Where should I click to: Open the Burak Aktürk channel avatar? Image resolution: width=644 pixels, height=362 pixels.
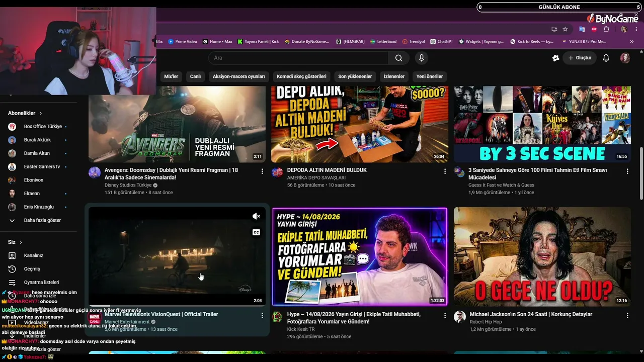point(12,140)
